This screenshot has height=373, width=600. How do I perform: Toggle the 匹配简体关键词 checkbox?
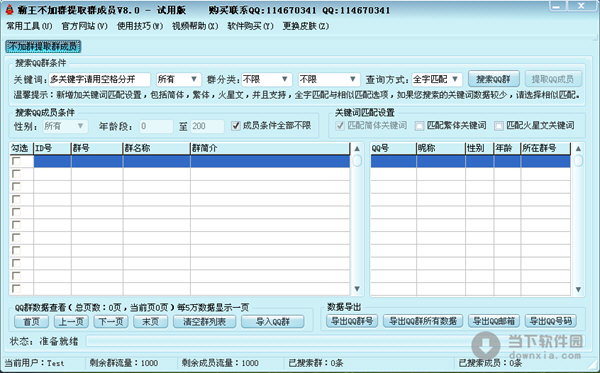(x=340, y=125)
